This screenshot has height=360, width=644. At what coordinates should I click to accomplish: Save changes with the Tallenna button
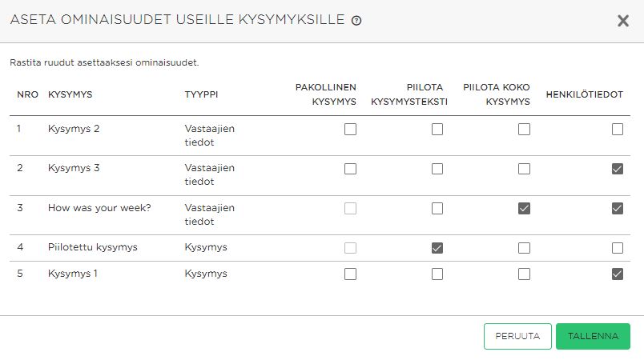593,336
